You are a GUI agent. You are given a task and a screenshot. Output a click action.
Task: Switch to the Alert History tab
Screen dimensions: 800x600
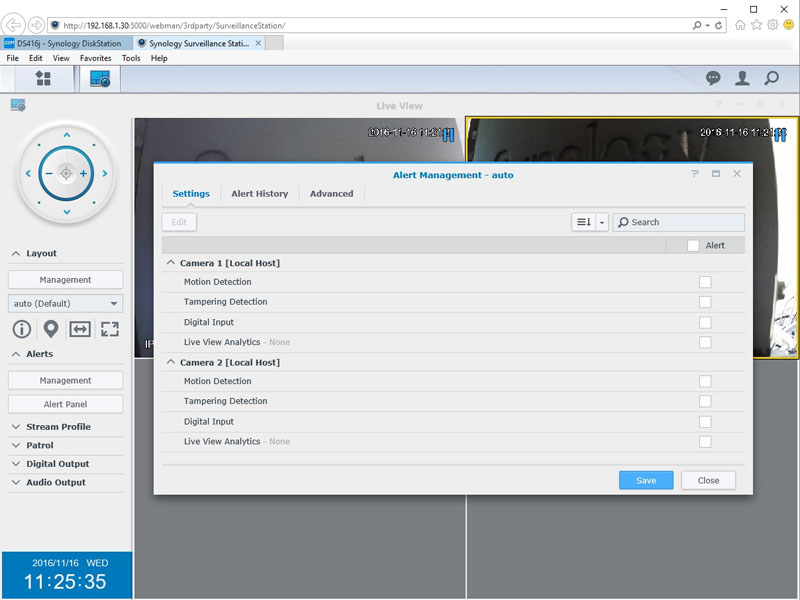[x=260, y=194]
